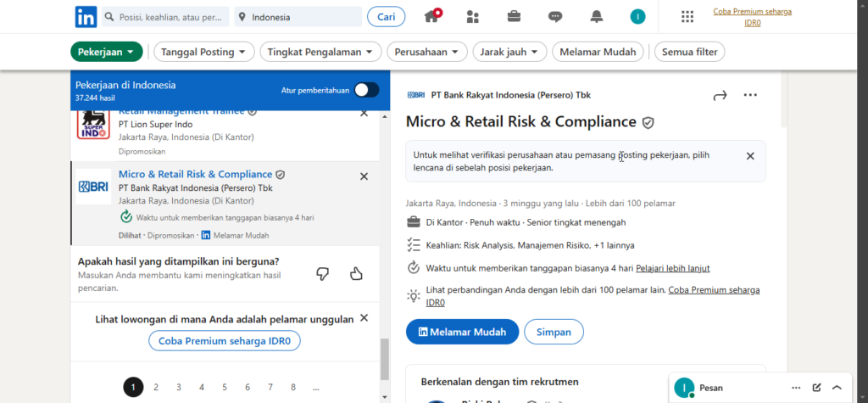Dismiss the BRI Micro & Retail job card

pyautogui.click(x=364, y=176)
